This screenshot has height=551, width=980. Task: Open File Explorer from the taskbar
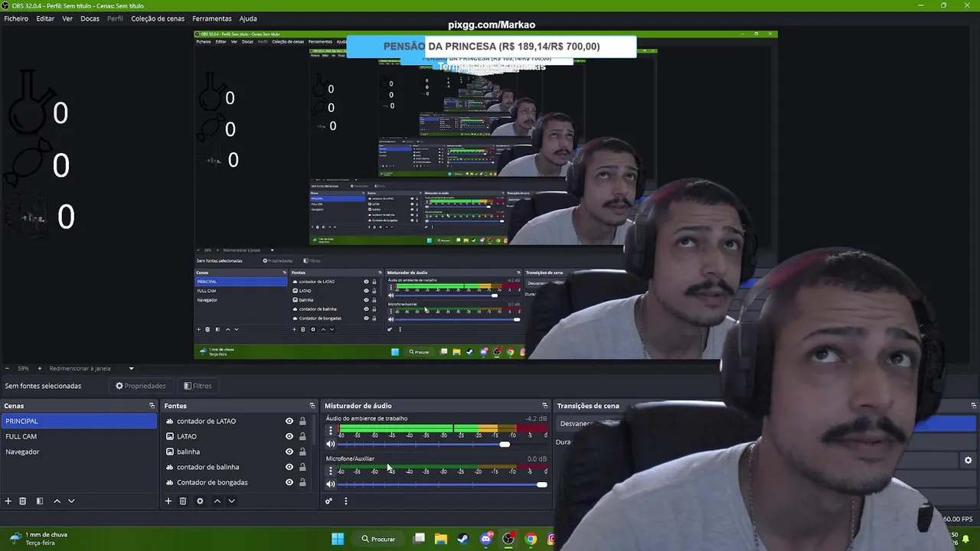[440, 539]
